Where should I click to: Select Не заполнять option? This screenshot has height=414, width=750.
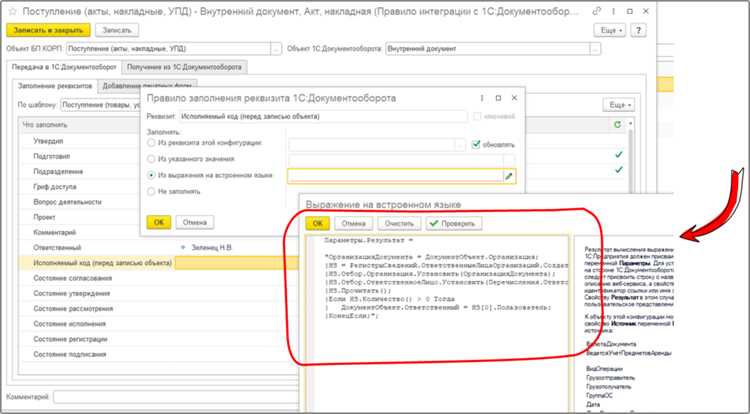(151, 191)
